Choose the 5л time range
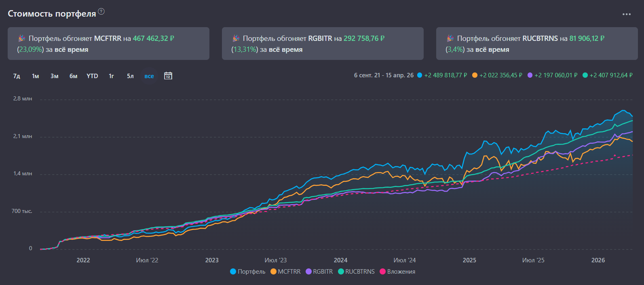Viewport: 644px width, 285px height. [x=130, y=76]
